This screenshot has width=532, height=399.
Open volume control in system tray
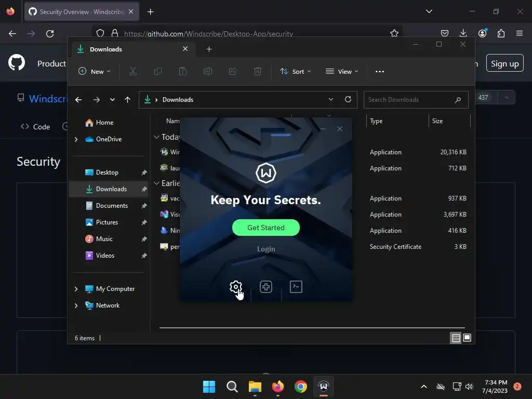(469, 387)
